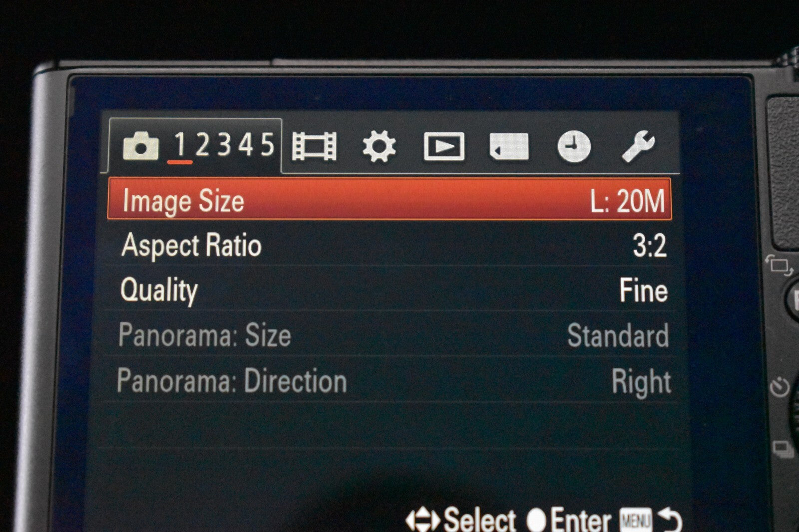Select the Quality menu item
The height and width of the screenshot is (532, 799).
(159, 291)
